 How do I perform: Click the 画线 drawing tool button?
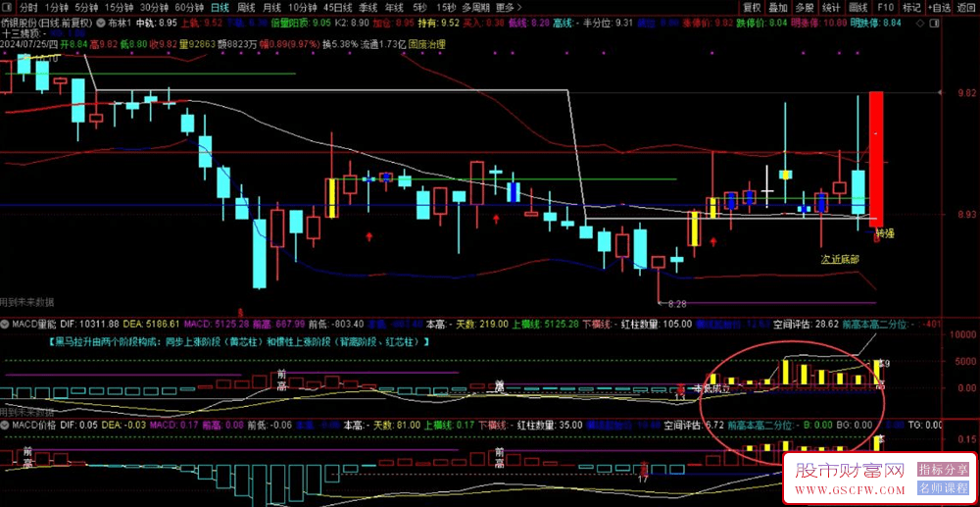tap(858, 8)
